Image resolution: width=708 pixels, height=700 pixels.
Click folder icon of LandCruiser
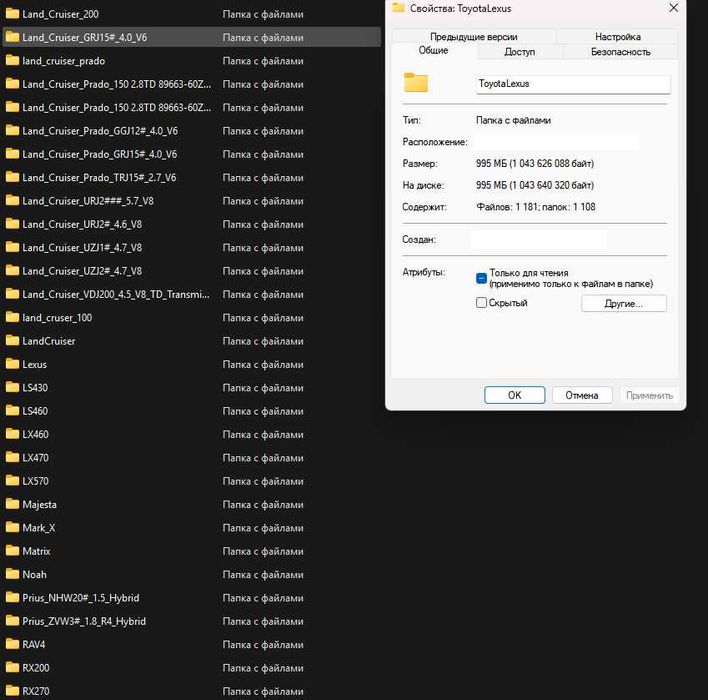pos(12,341)
